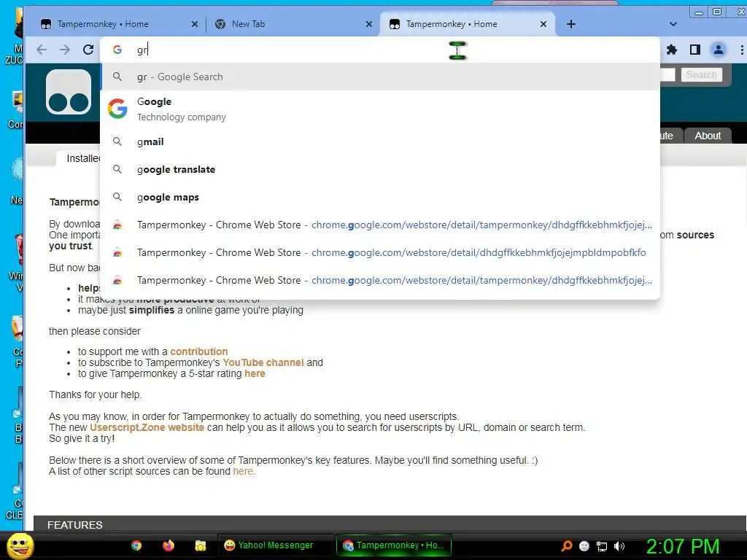Image resolution: width=747 pixels, height=560 pixels.
Task: Go back using the back arrow
Action: point(42,50)
